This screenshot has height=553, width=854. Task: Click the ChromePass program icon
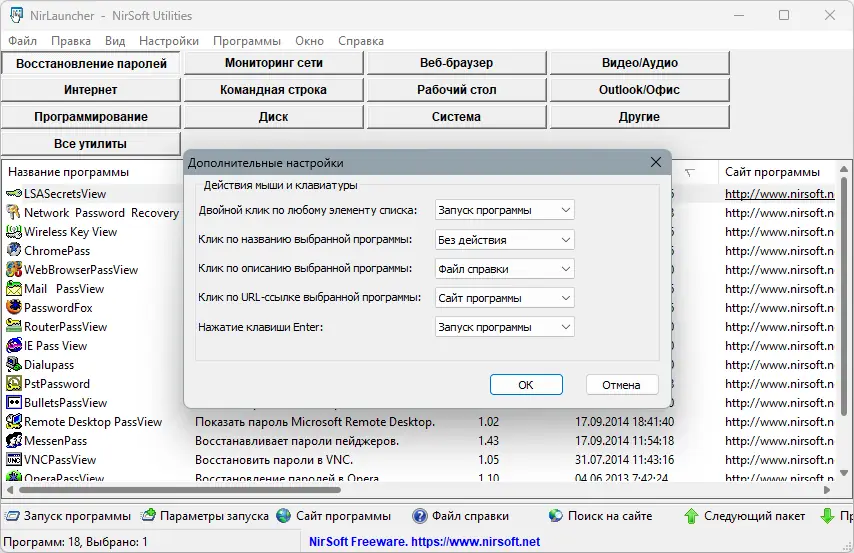[x=14, y=251]
